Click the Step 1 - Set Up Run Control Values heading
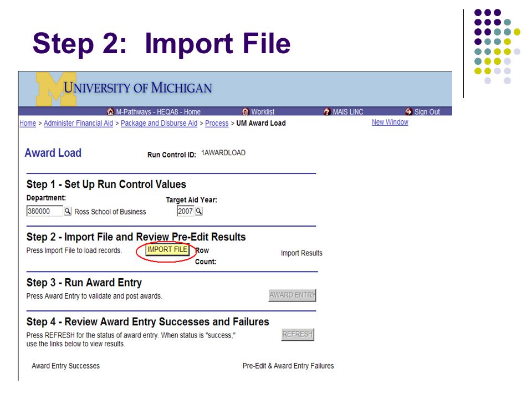This screenshot has width=532, height=399. (106, 184)
